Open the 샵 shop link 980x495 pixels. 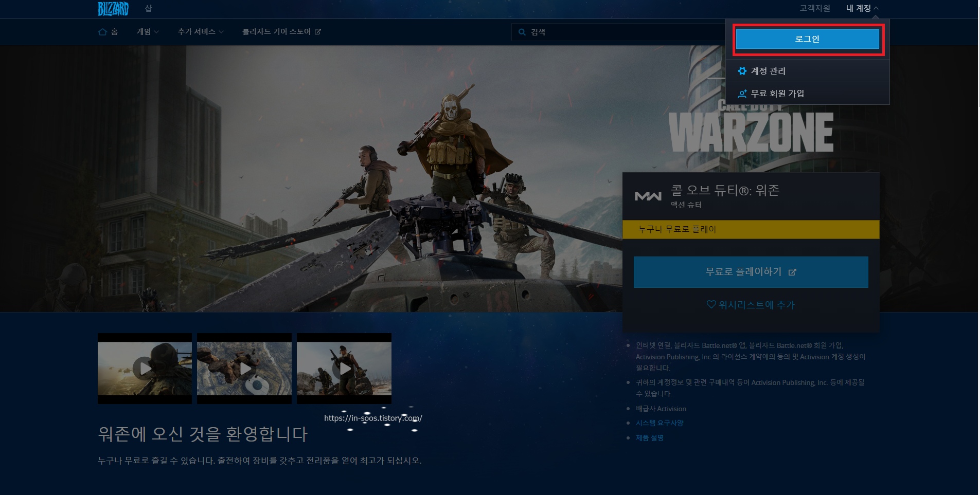point(149,8)
